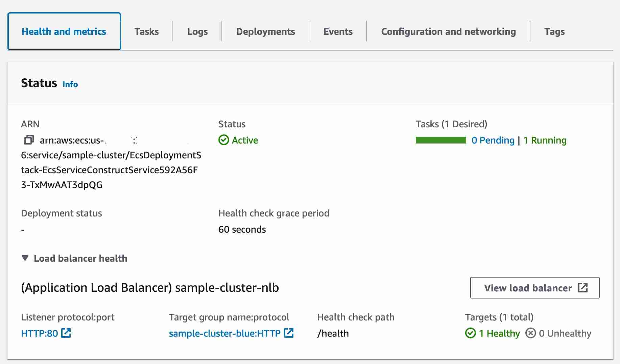Click the Unhealthy X circle icon
Screen dimensions: 620x364
tap(530, 333)
